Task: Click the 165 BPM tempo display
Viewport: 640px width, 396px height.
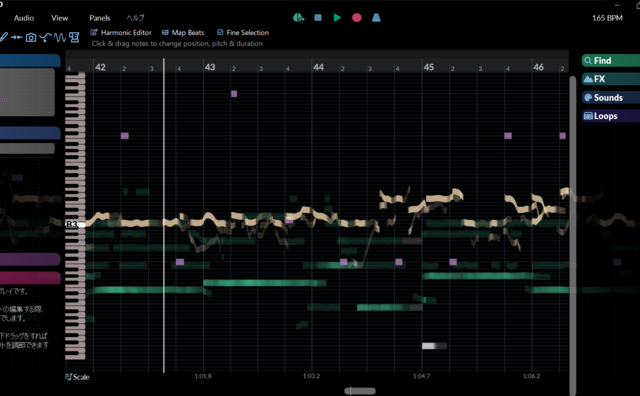Action: [x=607, y=18]
